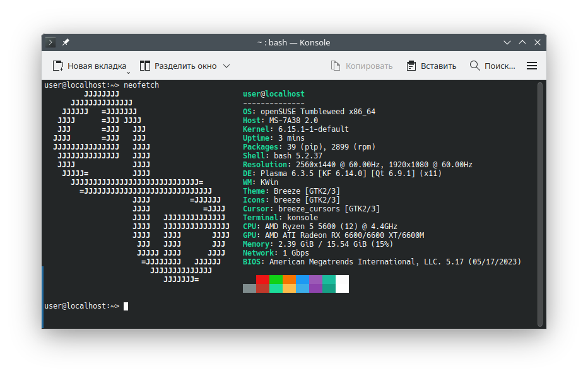This screenshot has height=378, width=588.
Task: Click the purple color block
Action: [315, 280]
